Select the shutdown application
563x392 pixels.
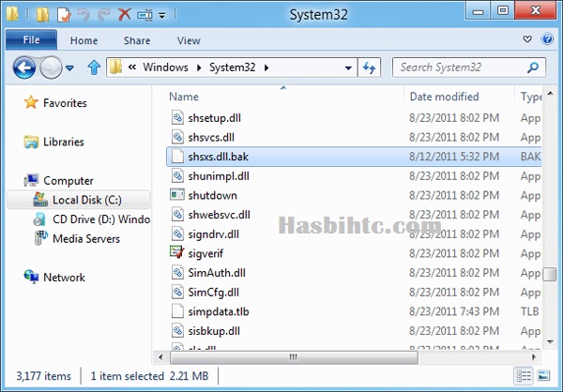213,196
